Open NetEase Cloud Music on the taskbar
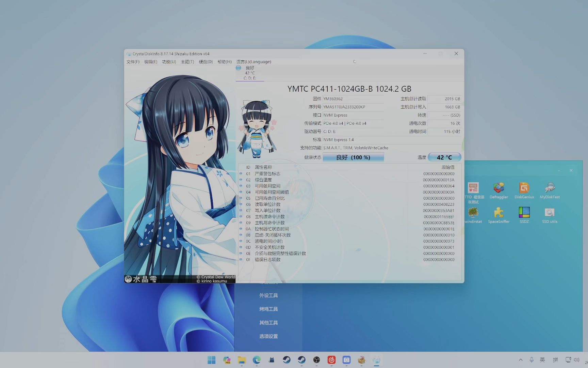 point(331,360)
